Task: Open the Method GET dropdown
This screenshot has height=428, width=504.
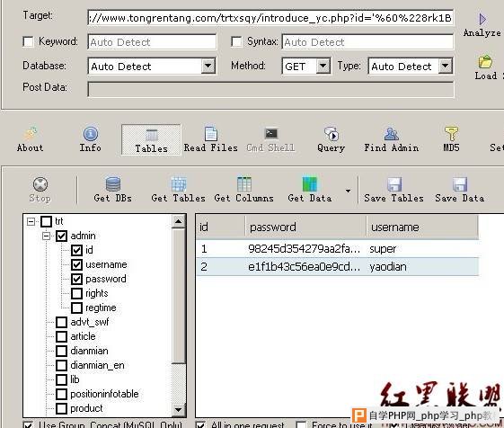Action: coord(323,66)
